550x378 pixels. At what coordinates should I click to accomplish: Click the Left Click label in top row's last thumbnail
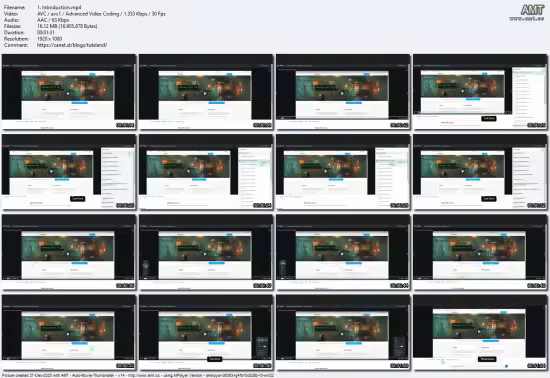(489, 119)
